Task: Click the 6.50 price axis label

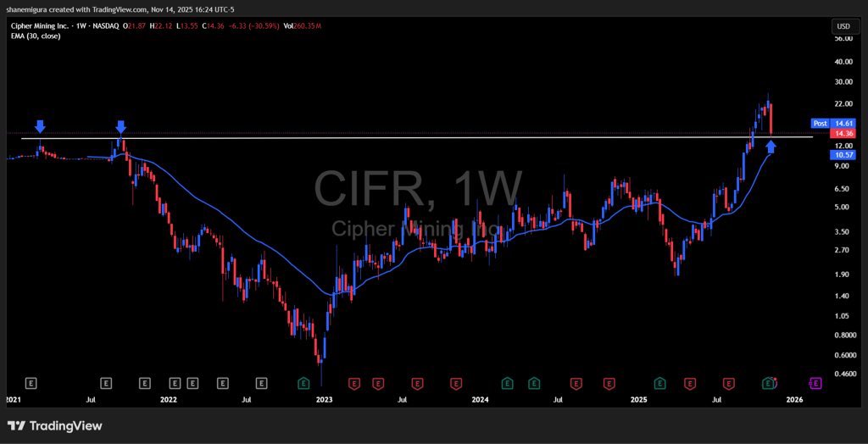Action: [x=843, y=188]
